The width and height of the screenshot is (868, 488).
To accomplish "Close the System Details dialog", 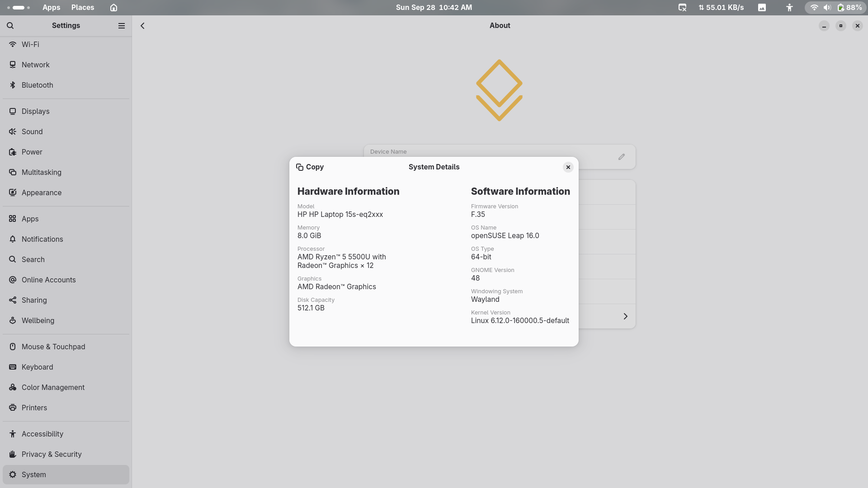I will tap(568, 167).
